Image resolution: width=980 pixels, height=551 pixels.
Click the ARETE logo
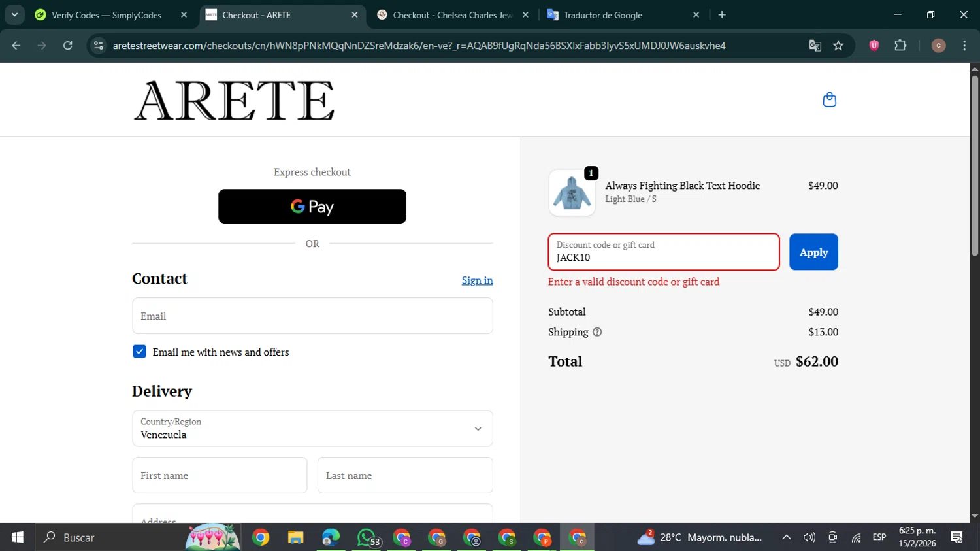tap(234, 100)
